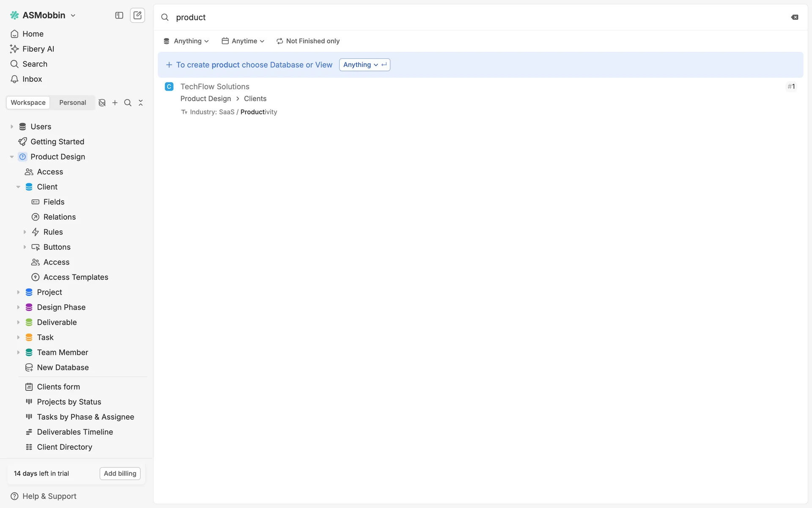
Task: Open the Anytime date filter dropdown
Action: [x=243, y=41]
